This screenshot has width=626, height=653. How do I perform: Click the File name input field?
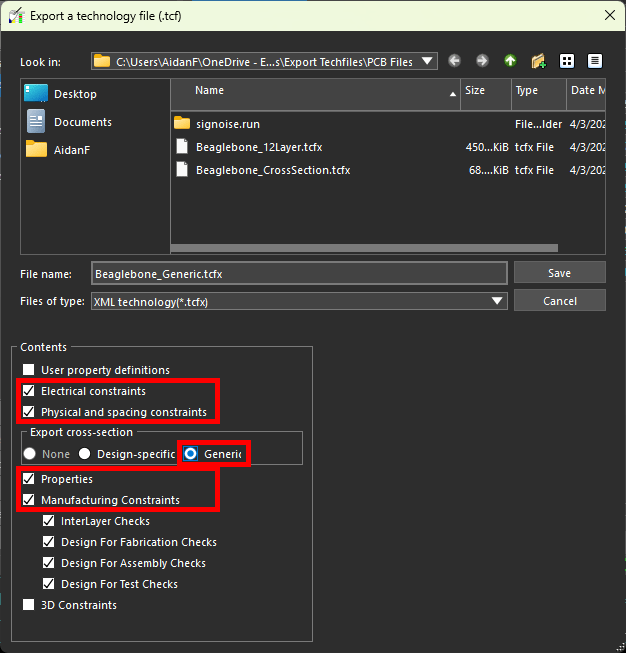299,274
